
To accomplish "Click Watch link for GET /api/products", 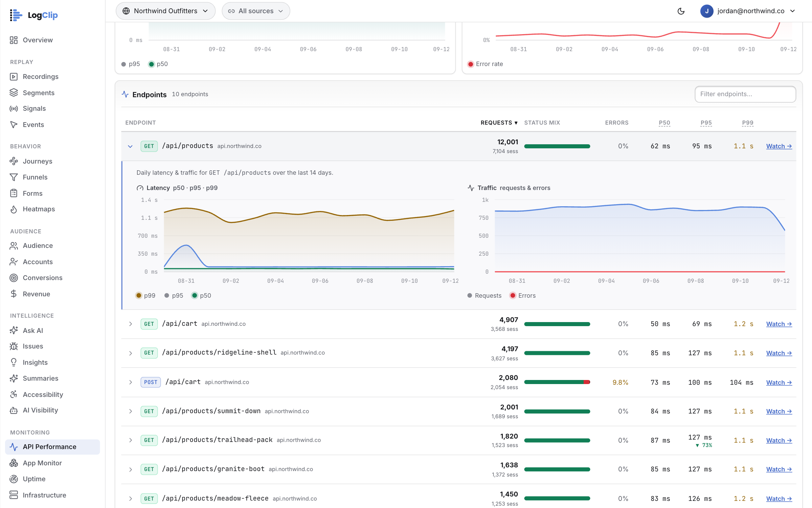I will tap(779, 146).
